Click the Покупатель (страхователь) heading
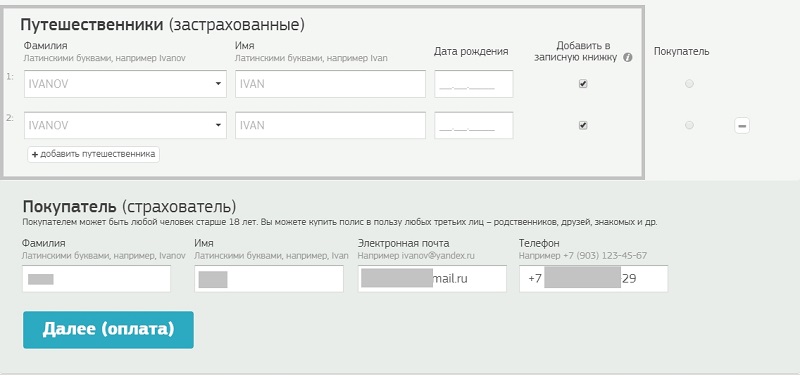This screenshot has width=800, height=376. tap(130, 207)
